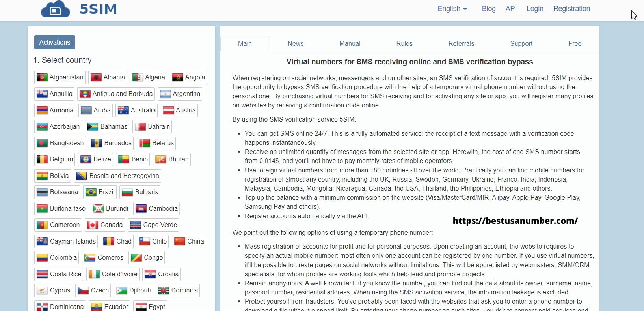The width and height of the screenshot is (644, 311).
Task: Select Djibouti country button
Action: 133,290
